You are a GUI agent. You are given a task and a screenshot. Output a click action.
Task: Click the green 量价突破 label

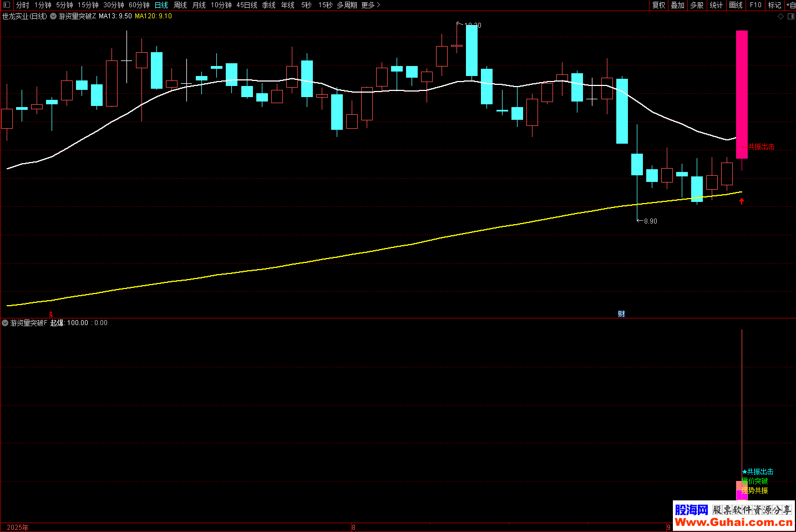tap(755, 481)
